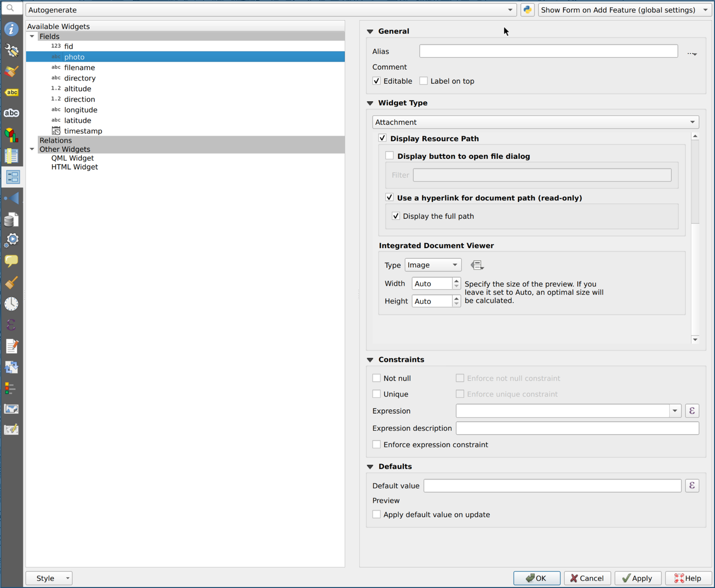Click the Apply button
This screenshot has width=715, height=588.
pyautogui.click(x=637, y=578)
